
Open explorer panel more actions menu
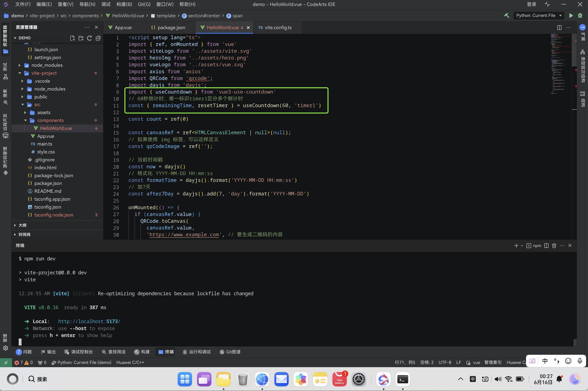87,27
